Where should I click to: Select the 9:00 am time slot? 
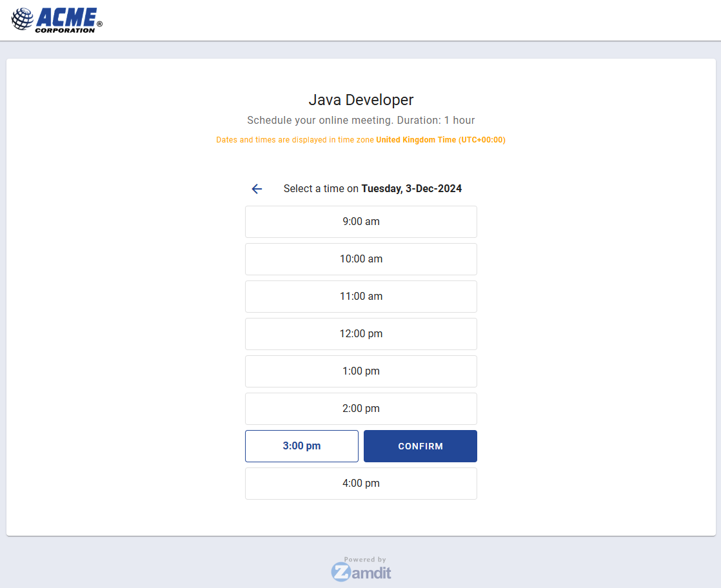pyautogui.click(x=360, y=221)
